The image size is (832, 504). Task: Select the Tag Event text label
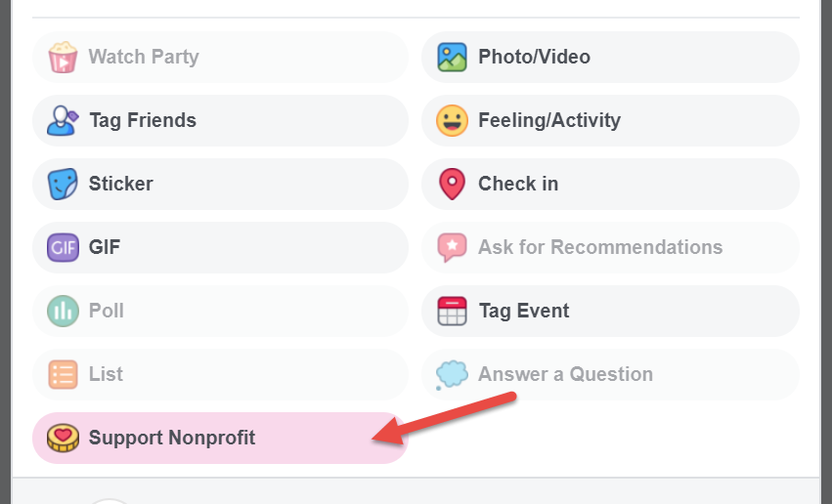coord(524,311)
